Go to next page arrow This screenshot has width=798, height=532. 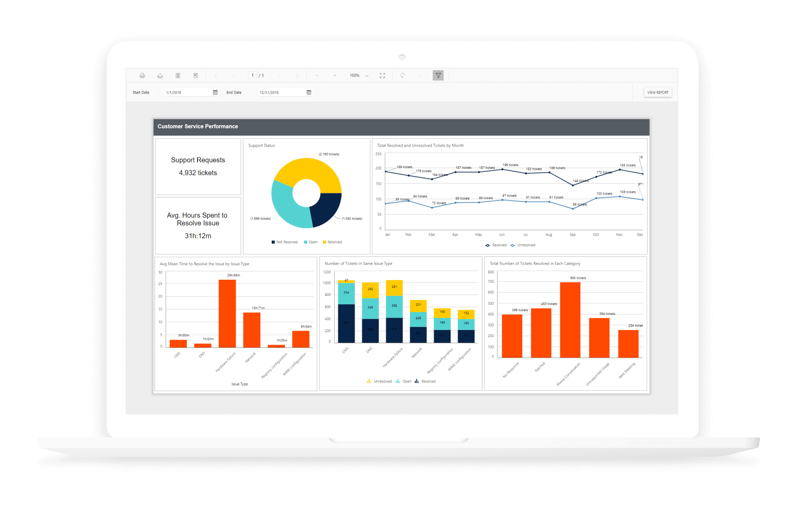(x=278, y=76)
